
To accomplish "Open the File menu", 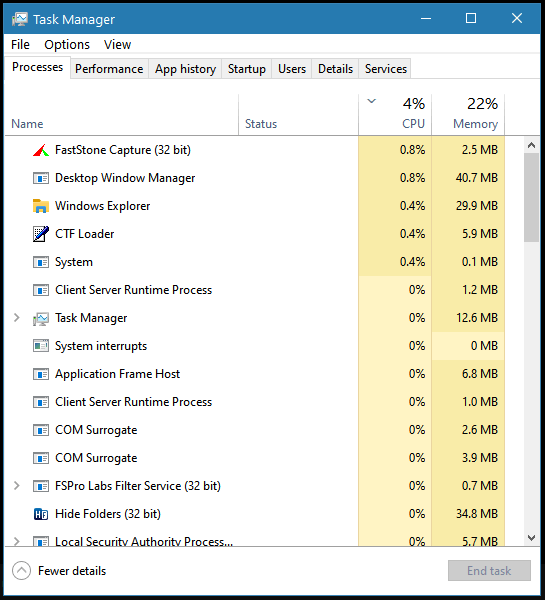I will click(20, 45).
